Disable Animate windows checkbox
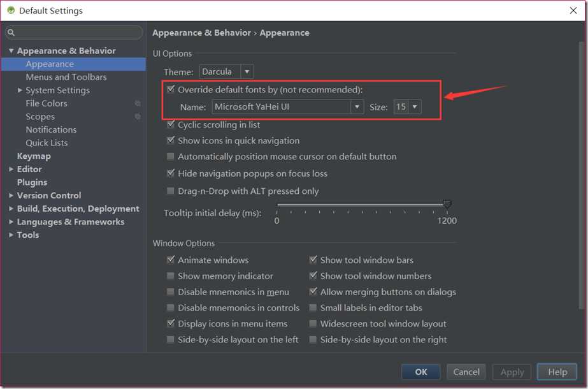This screenshot has width=588, height=389. 170,260
